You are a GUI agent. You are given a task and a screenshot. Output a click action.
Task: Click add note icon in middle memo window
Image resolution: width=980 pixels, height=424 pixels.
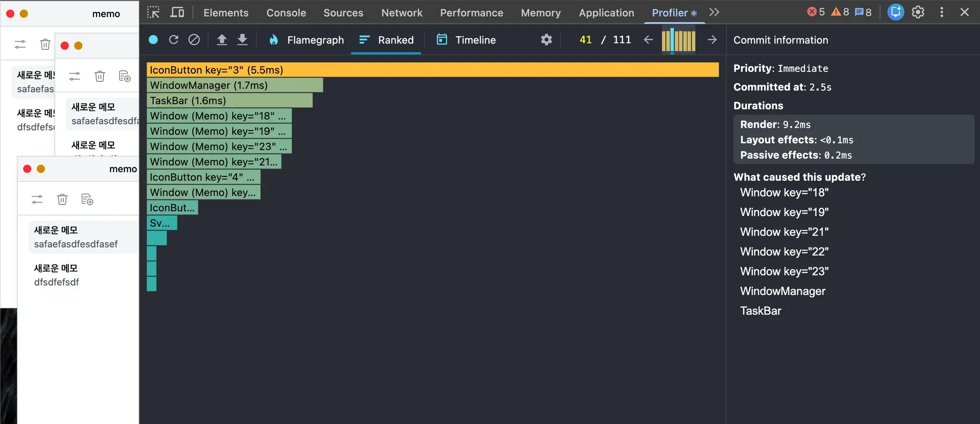(124, 76)
